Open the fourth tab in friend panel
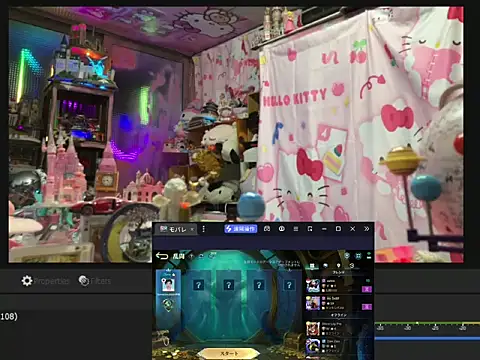Viewport: 480px width, 360px height. (351, 266)
